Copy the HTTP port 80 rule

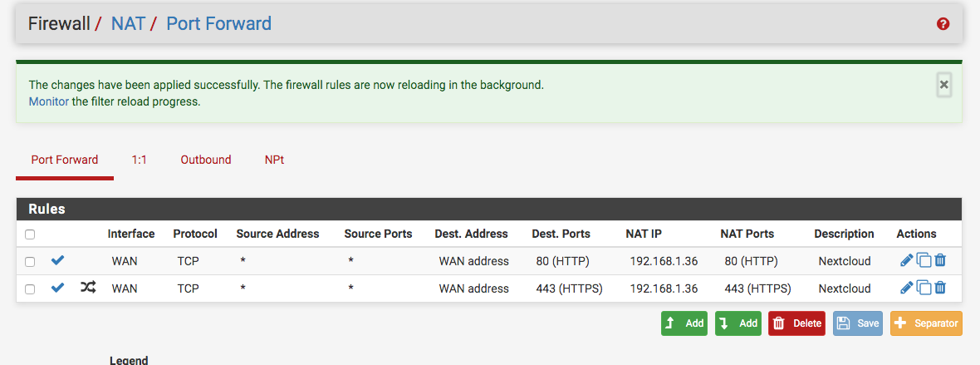924,260
